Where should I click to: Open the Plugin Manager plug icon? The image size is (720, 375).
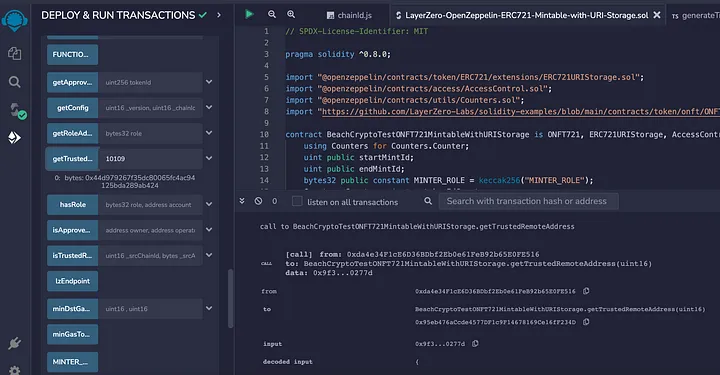click(x=14, y=343)
